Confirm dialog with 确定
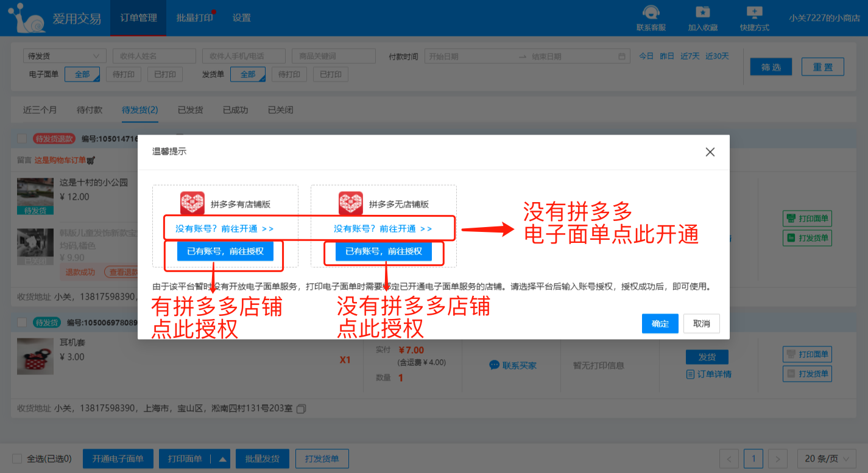 [x=660, y=324]
